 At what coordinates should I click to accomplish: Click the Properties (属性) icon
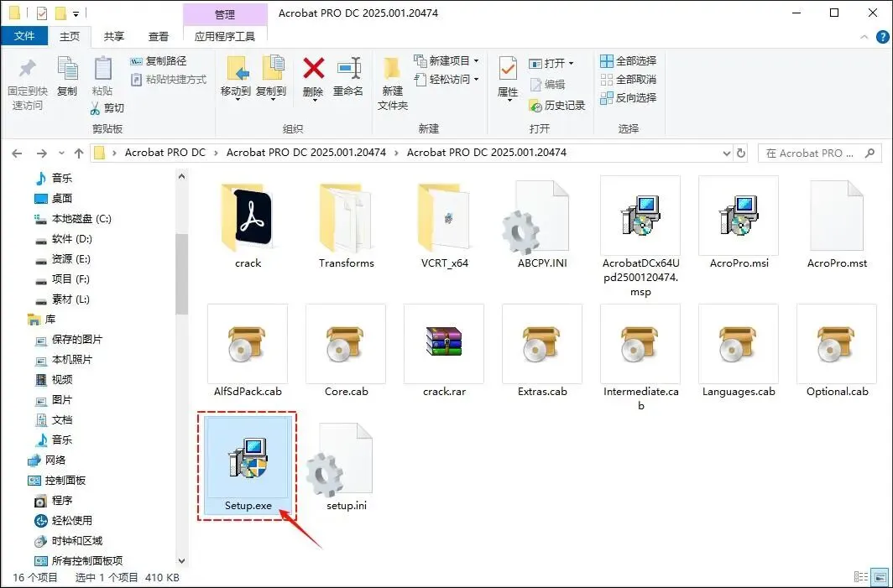click(508, 70)
